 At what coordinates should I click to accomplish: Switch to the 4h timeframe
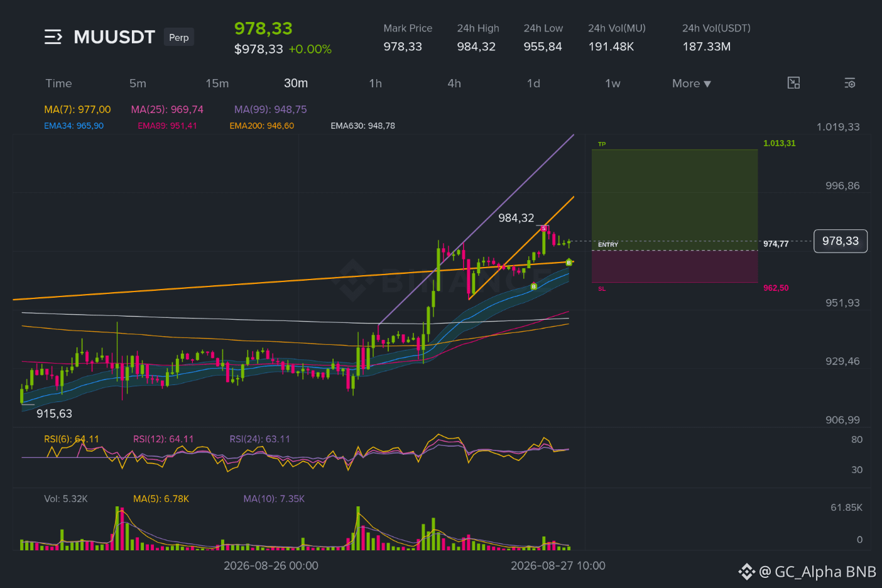point(454,84)
